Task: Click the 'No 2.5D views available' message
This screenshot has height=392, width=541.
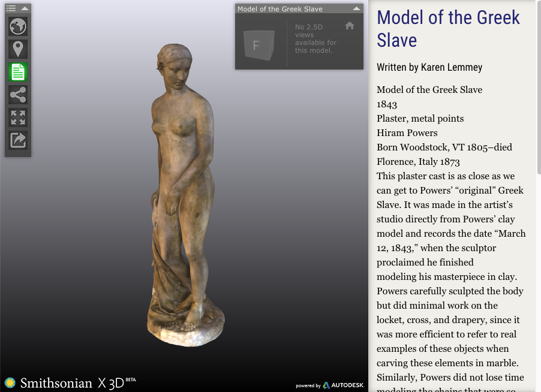Action: coord(315,38)
